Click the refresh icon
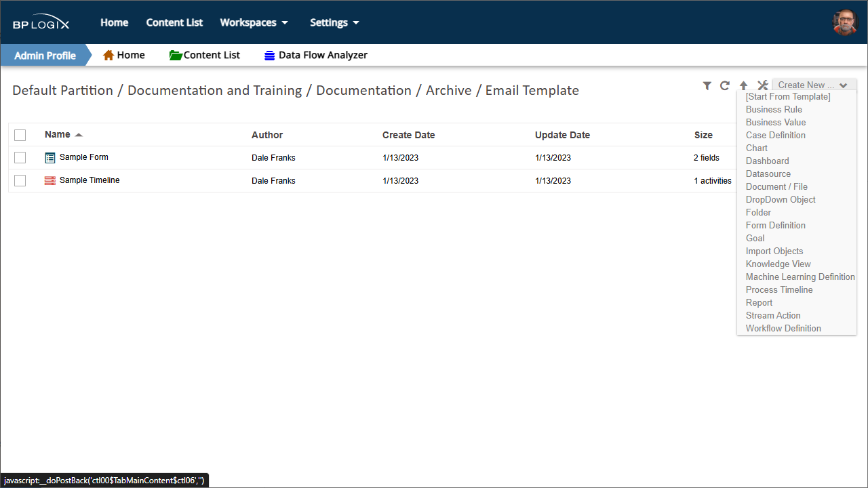Viewport: 868px width, 488px height. tap(725, 85)
